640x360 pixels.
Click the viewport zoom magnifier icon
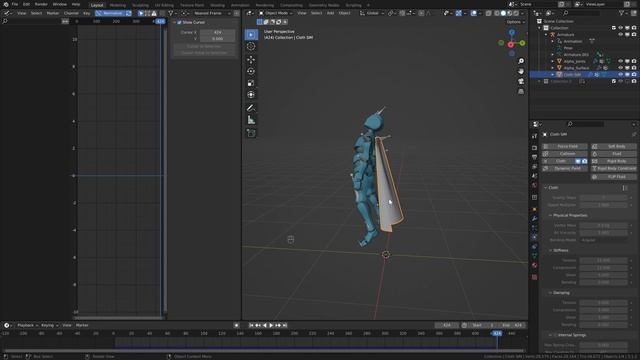click(521, 61)
